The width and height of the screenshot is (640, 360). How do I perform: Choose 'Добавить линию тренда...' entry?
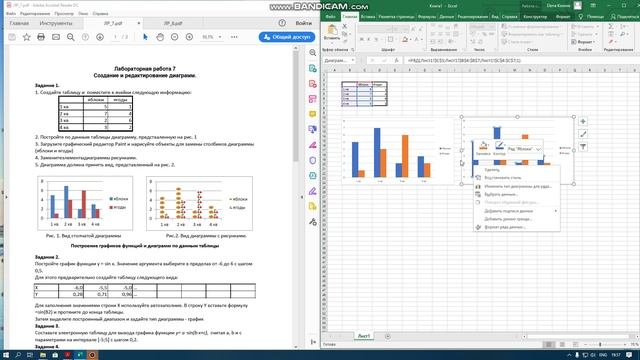pos(516,219)
